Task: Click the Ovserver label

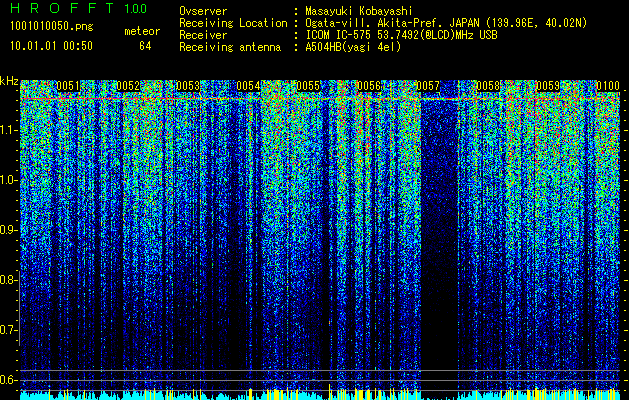Action: click(x=203, y=11)
